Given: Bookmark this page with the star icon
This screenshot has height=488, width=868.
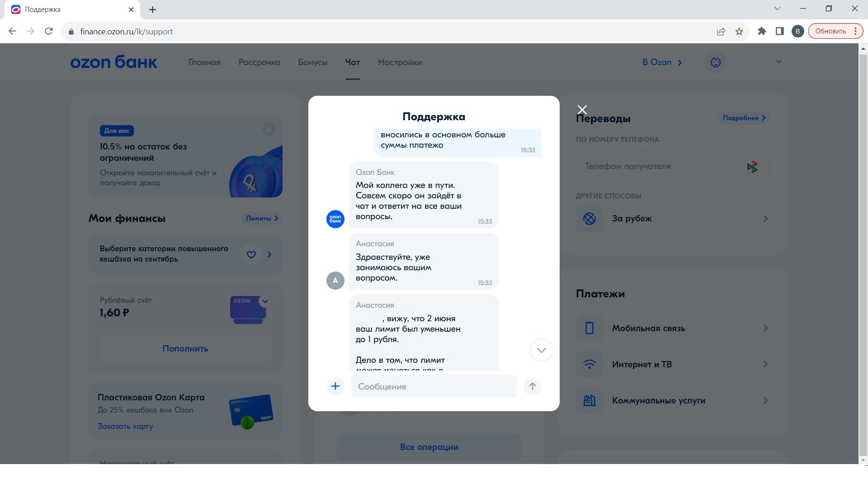Looking at the screenshot, I should (x=739, y=32).
